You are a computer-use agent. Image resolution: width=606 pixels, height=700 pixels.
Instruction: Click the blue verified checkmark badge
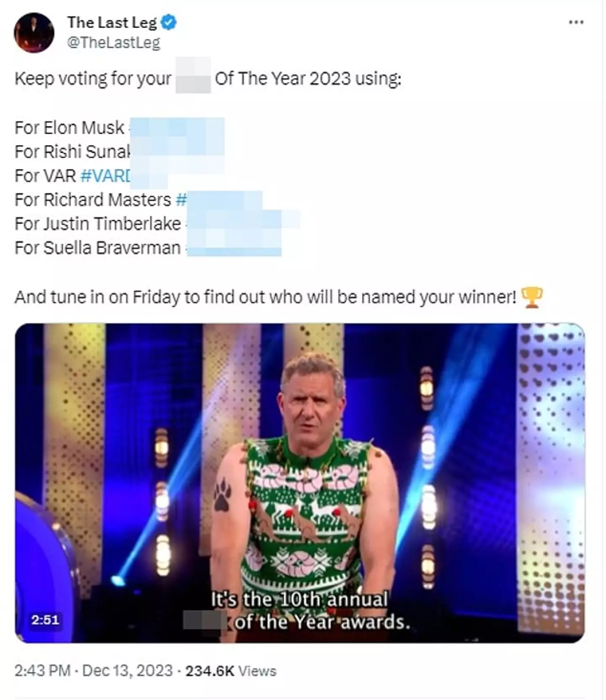(169, 22)
